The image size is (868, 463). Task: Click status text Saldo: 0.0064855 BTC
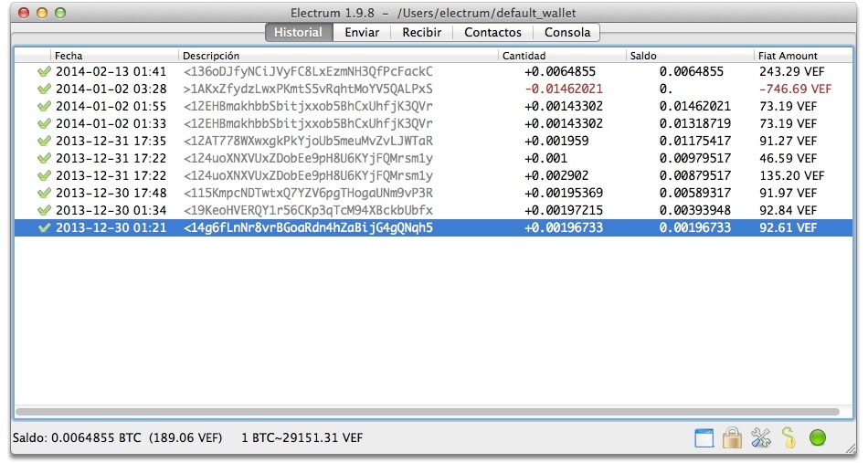[77, 437]
